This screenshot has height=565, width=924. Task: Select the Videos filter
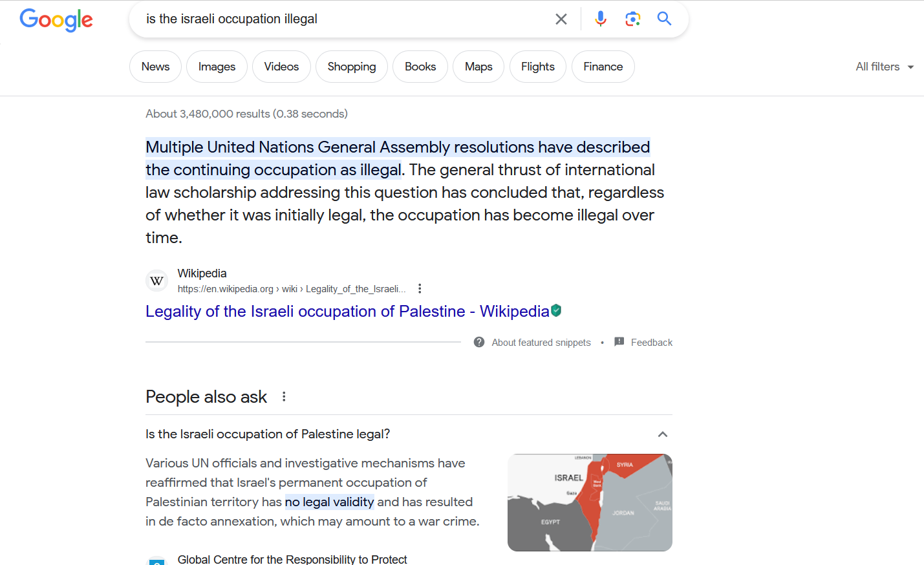[x=281, y=67]
